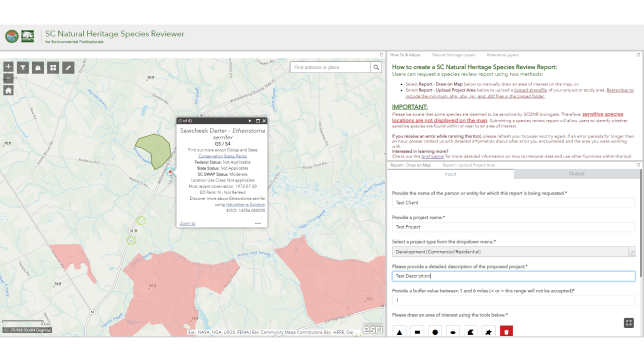The image size is (644, 362).
Task: Clear drawings with the red trash button
Action: [506, 332]
